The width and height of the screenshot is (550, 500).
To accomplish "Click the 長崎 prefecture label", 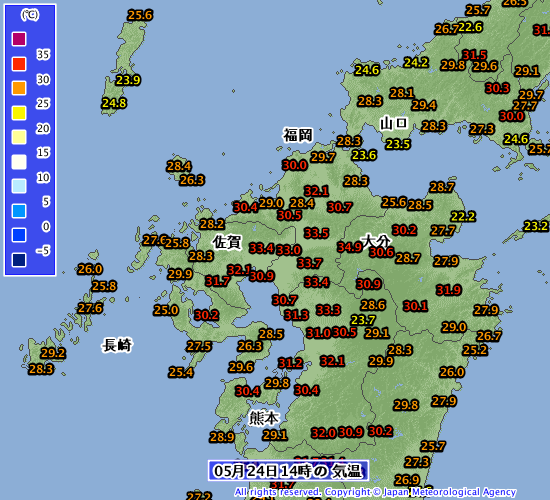I will click(x=117, y=345).
